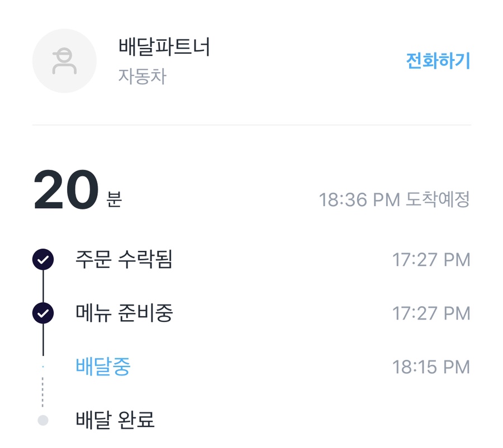The height and width of the screenshot is (448, 503).
Task: Click the 주문 수락됨 checkmark icon
Action: (x=43, y=260)
